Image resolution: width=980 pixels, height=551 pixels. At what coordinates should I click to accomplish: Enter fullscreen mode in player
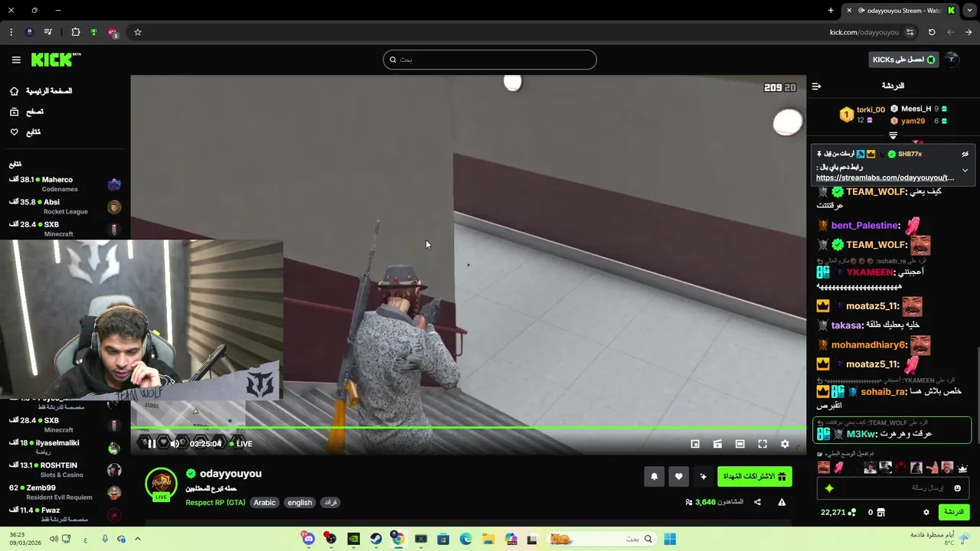(x=763, y=444)
